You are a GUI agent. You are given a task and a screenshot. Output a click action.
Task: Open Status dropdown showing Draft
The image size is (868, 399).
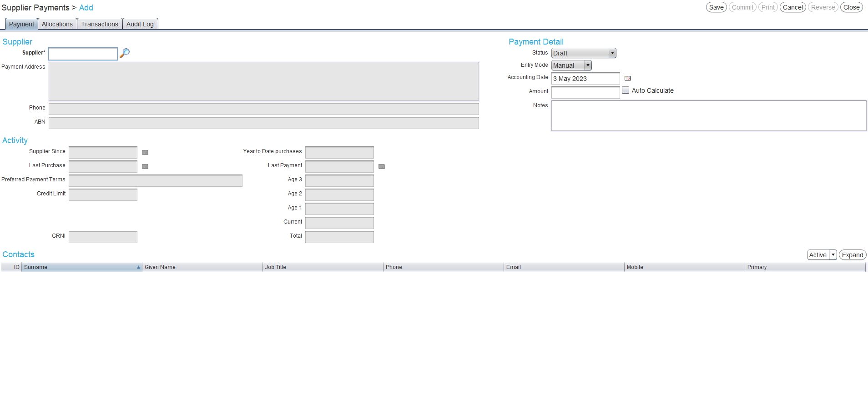(x=584, y=53)
